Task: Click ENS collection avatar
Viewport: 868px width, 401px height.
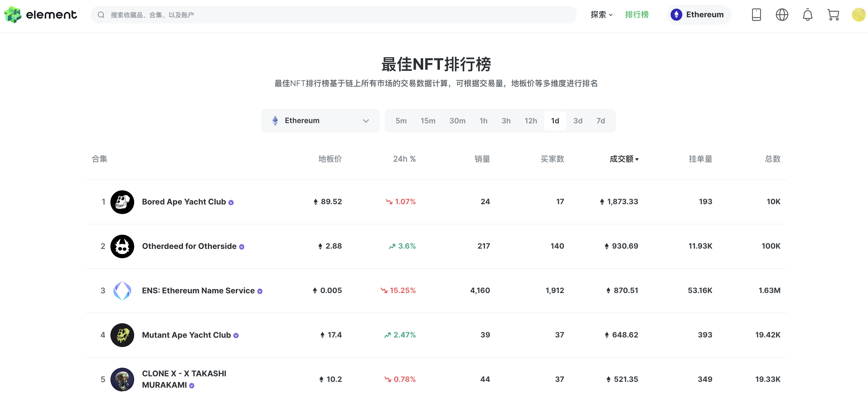Action: (x=122, y=291)
